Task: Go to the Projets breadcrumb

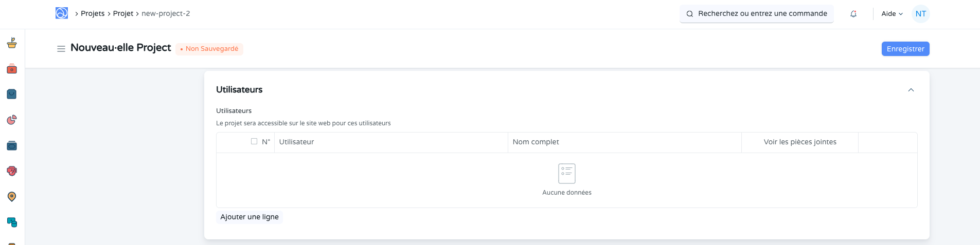Action: [93, 14]
